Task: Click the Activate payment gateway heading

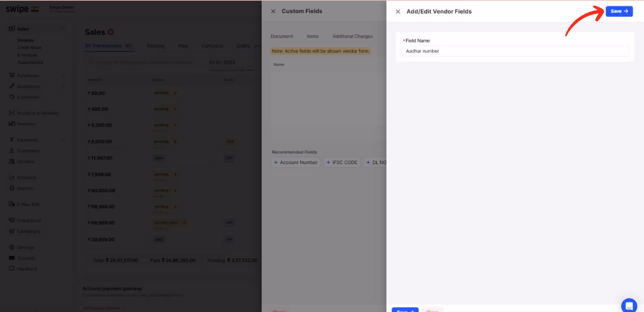Action: [x=112, y=289]
